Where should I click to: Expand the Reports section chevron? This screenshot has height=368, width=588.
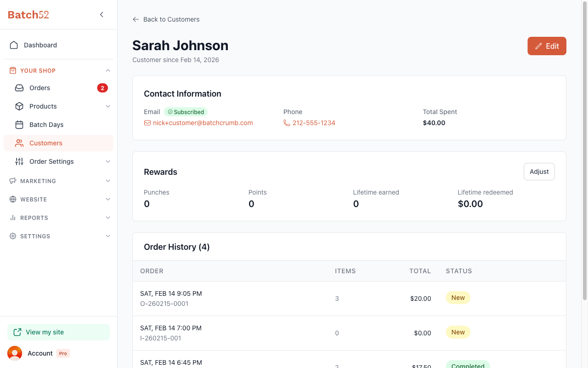click(108, 218)
